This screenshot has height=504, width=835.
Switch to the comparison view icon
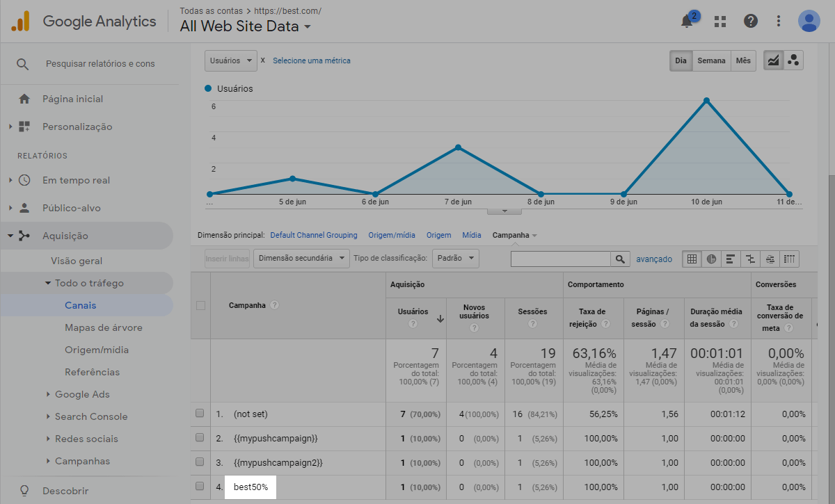click(x=750, y=259)
